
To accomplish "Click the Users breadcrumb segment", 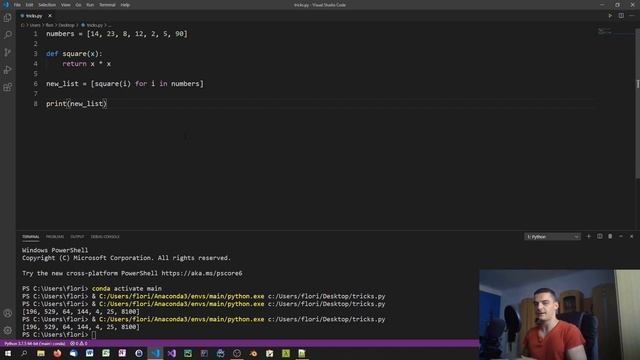I will [35, 25].
